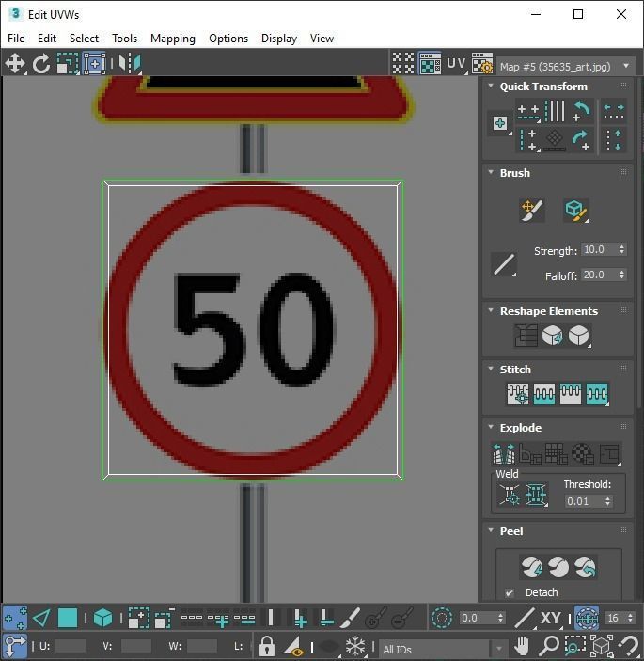Collapse the Quick Transform rollout
The width and height of the screenshot is (644, 661).
[491, 86]
